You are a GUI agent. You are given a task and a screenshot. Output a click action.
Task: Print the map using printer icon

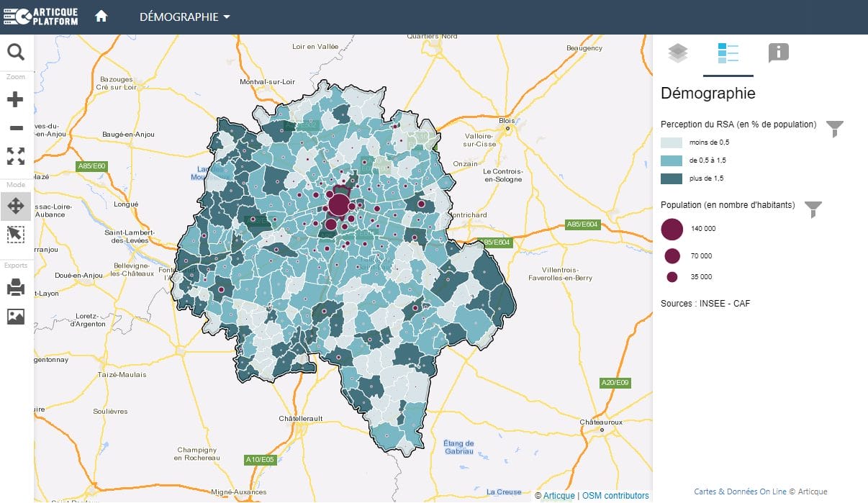tap(16, 289)
